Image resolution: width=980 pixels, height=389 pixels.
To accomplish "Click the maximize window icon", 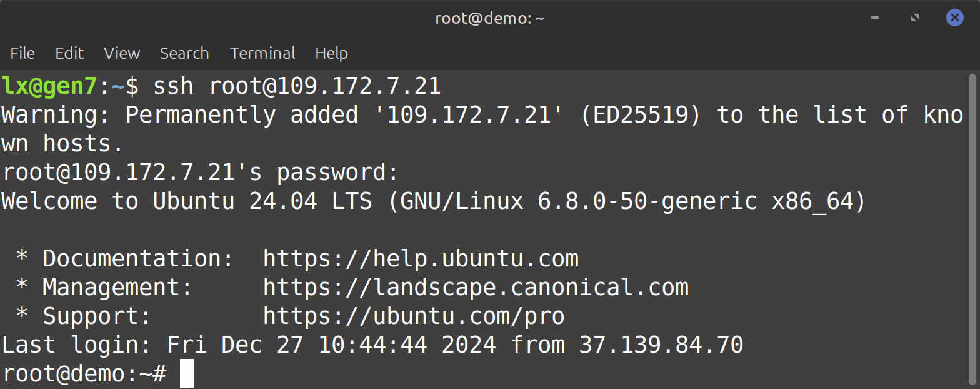I will 915,18.
